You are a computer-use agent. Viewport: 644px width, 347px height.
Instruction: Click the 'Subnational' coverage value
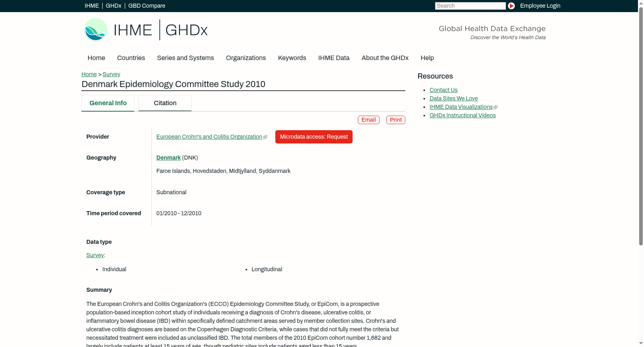(171, 192)
